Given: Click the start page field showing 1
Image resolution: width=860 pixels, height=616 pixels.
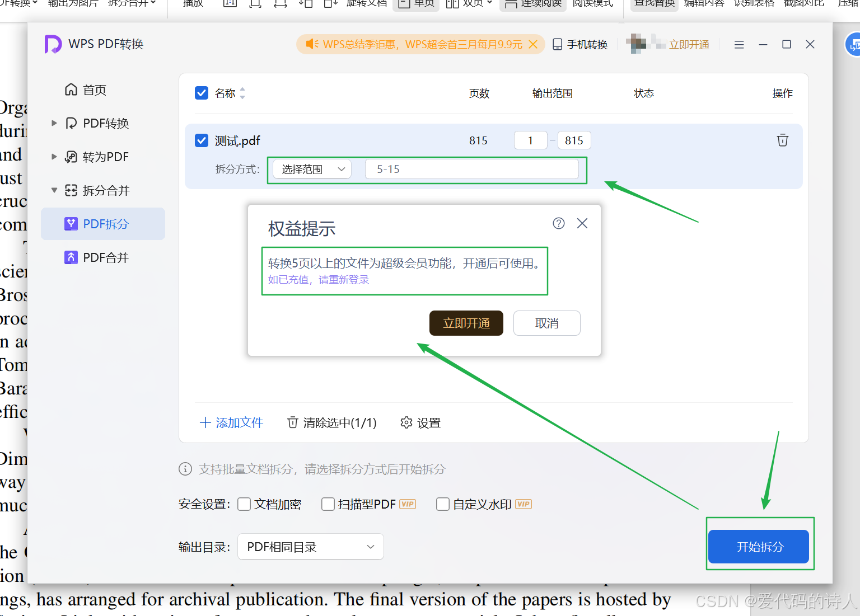Looking at the screenshot, I should tap(530, 140).
